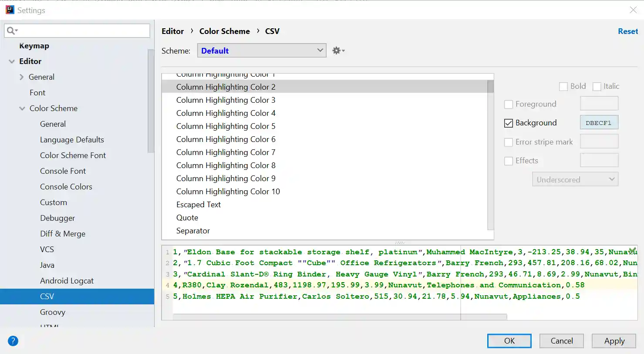Enable the Foreground checkbox
The height and width of the screenshot is (354, 644).
[508, 104]
